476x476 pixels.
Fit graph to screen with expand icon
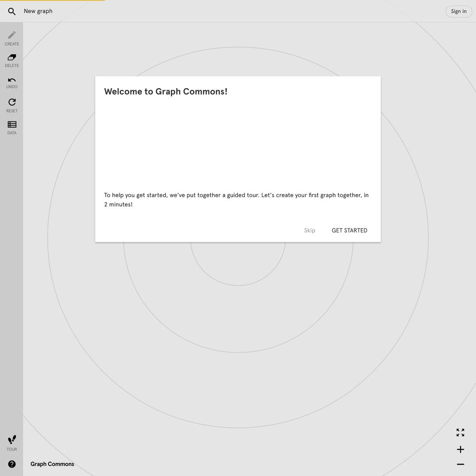point(460,432)
